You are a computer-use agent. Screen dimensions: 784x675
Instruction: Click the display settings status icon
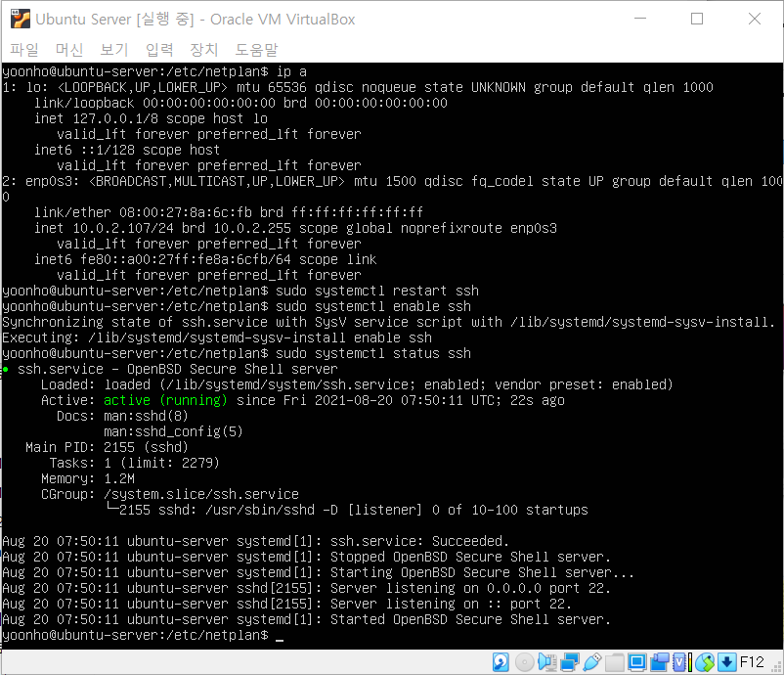(637, 662)
